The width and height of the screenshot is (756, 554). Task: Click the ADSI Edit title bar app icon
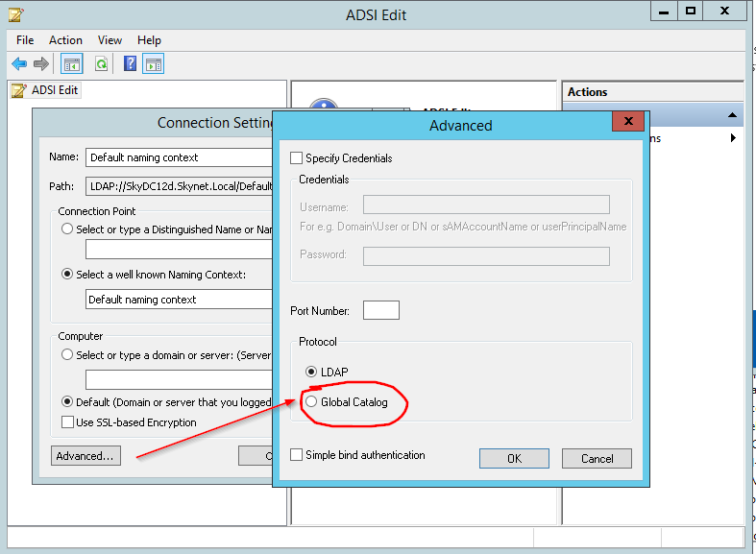(16, 14)
